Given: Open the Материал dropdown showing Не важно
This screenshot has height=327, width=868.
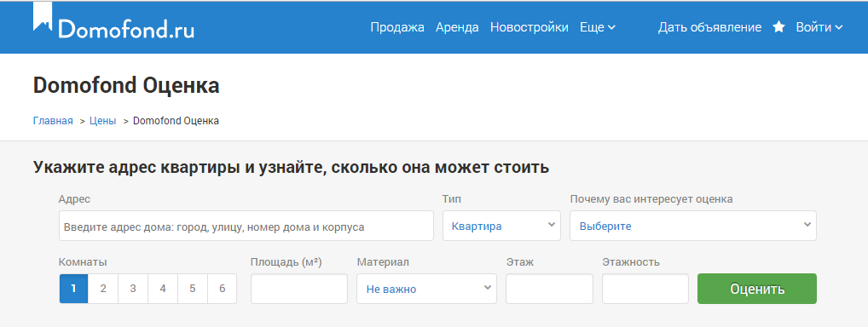Looking at the screenshot, I should point(427,289).
